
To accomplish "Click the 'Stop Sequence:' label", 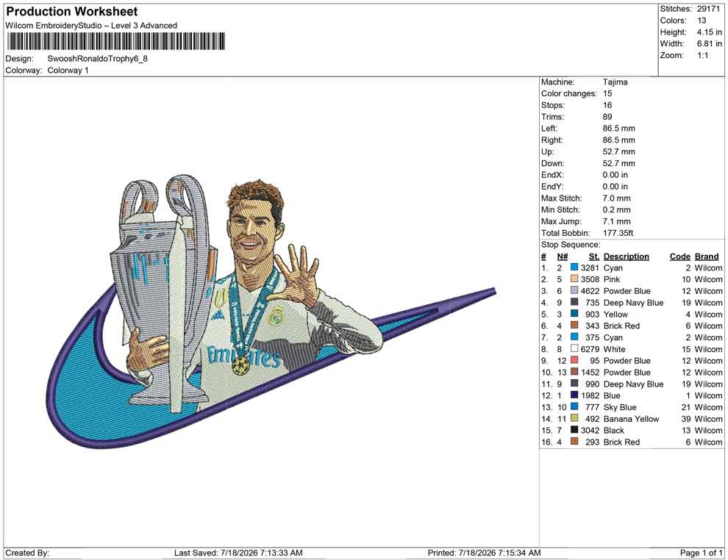I will [571, 245].
